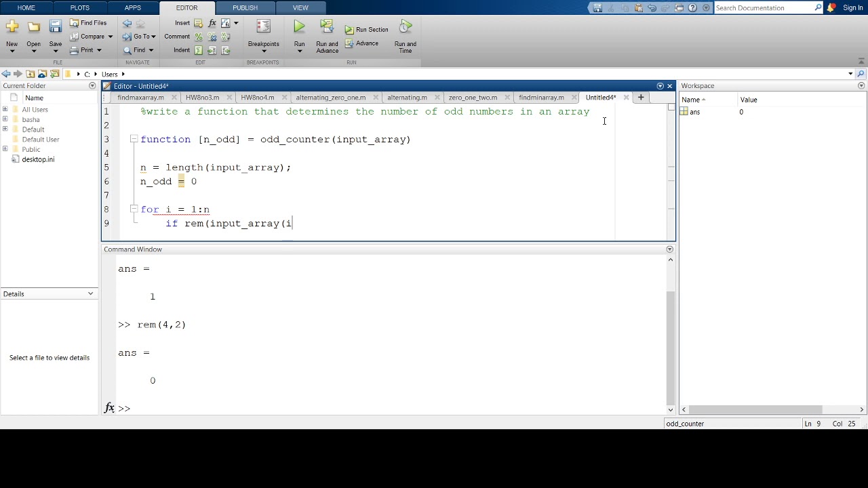
Task: Click the undo icon in the quick access bar
Action: (x=652, y=8)
